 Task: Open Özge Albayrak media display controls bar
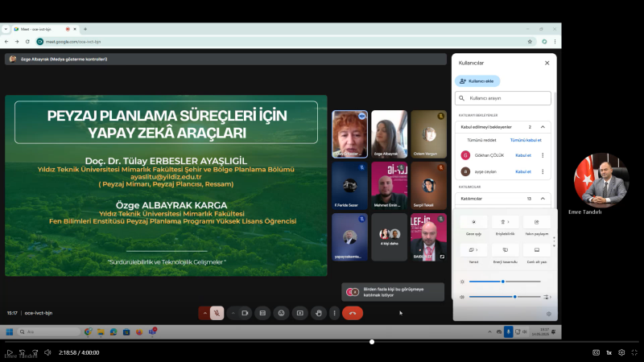tap(225, 59)
